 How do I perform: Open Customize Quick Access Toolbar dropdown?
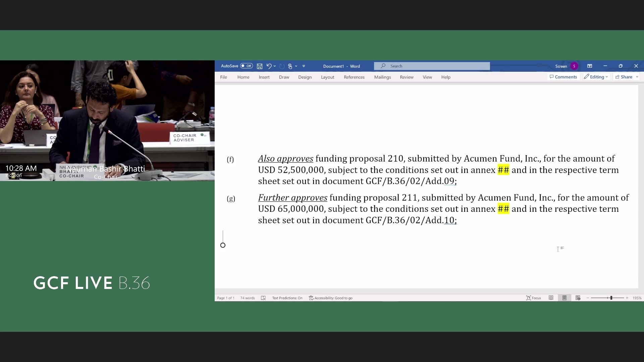(x=304, y=66)
